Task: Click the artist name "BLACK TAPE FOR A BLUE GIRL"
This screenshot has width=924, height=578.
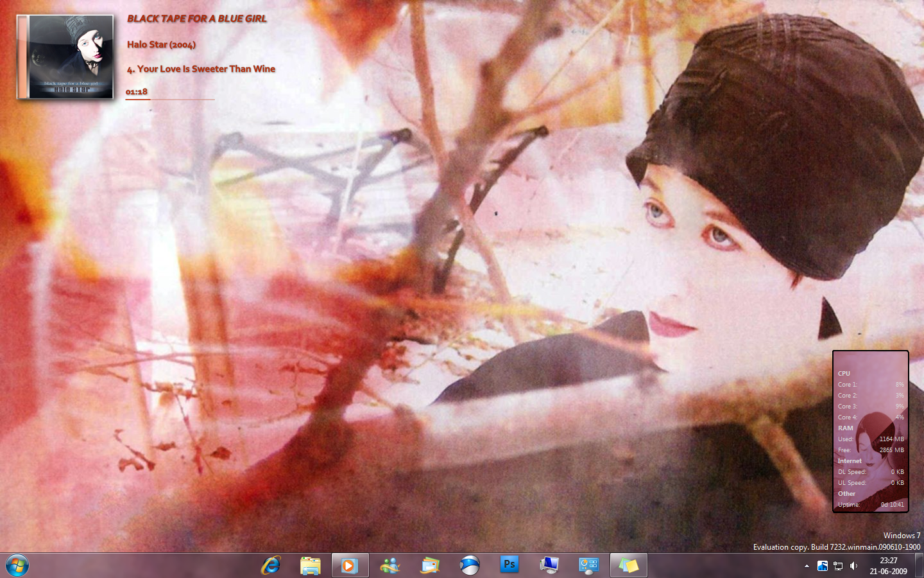Action: (197, 19)
